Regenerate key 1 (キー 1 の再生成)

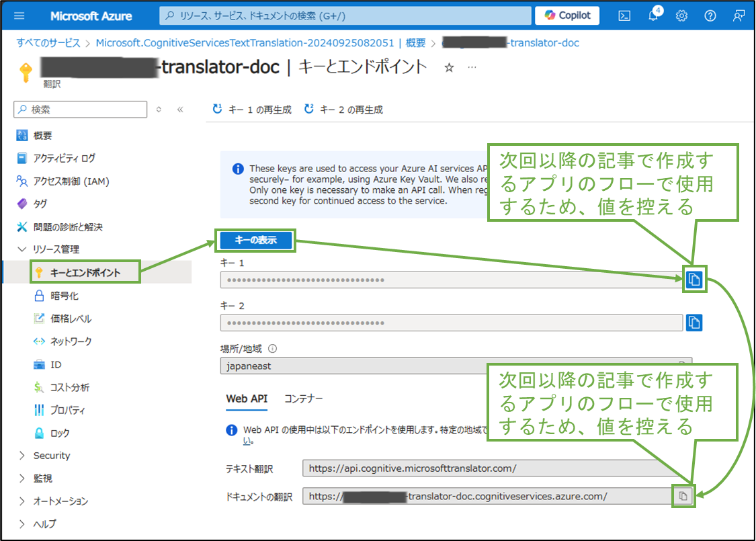point(252,110)
